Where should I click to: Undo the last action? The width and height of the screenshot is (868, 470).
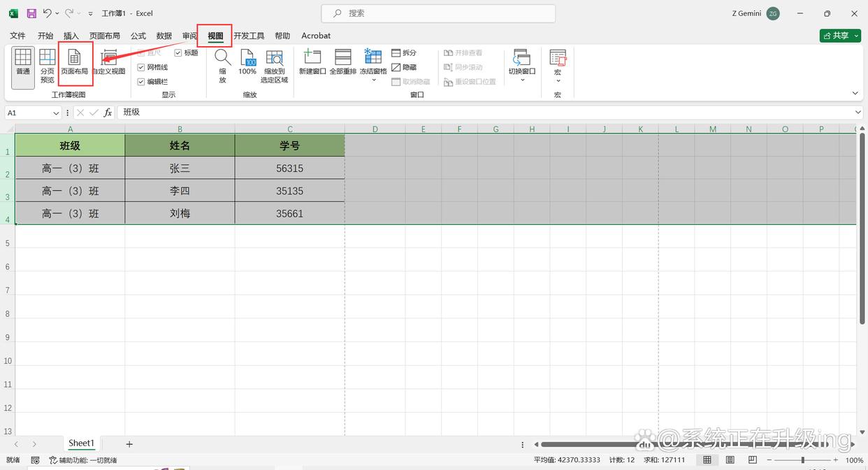point(47,13)
